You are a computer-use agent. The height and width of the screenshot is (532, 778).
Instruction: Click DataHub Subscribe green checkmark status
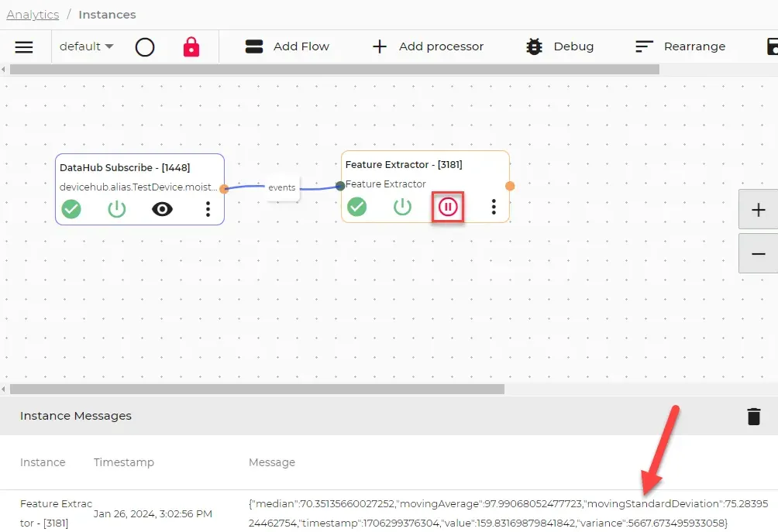click(x=71, y=209)
